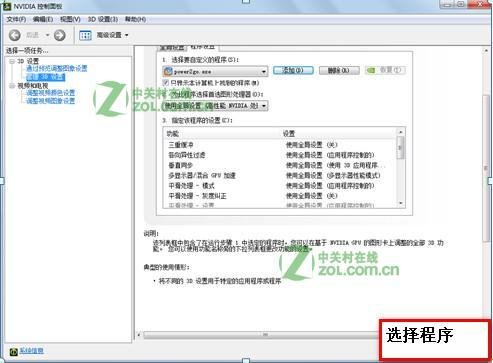Collapse the 3D 设置 tree node
Viewport: 493px width, 363px height.
pos(12,61)
